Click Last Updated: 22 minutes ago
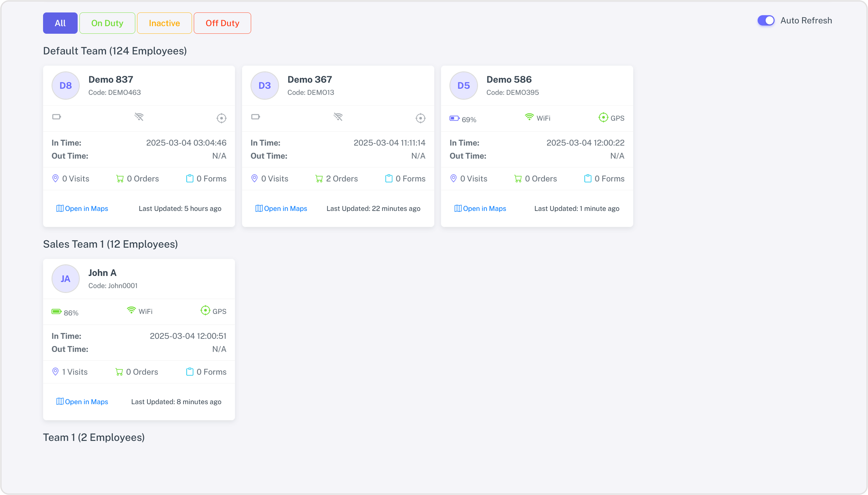Viewport: 868px width, 495px height. point(373,208)
